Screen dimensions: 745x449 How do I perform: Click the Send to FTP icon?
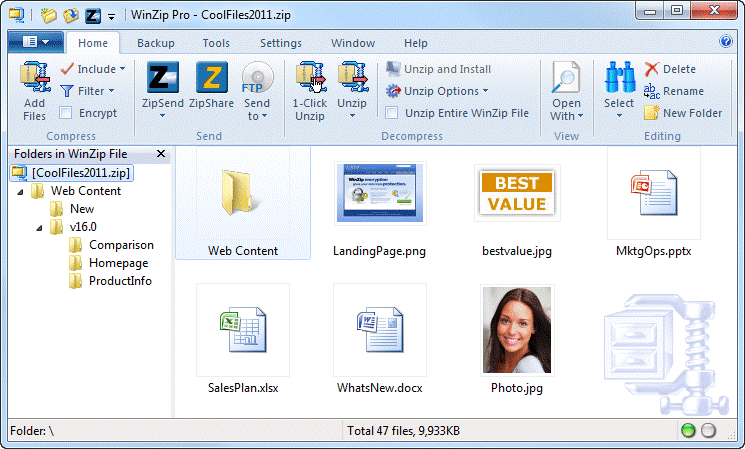pos(257,79)
